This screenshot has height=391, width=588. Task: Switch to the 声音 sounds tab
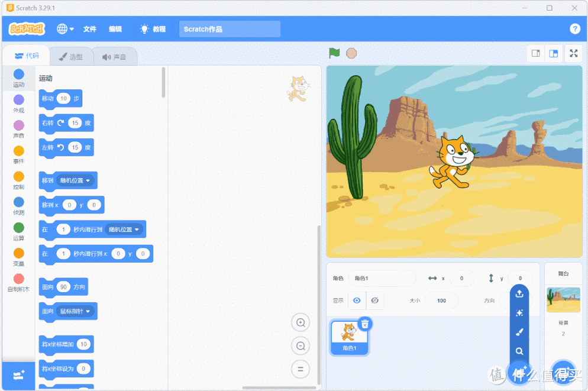(x=114, y=57)
